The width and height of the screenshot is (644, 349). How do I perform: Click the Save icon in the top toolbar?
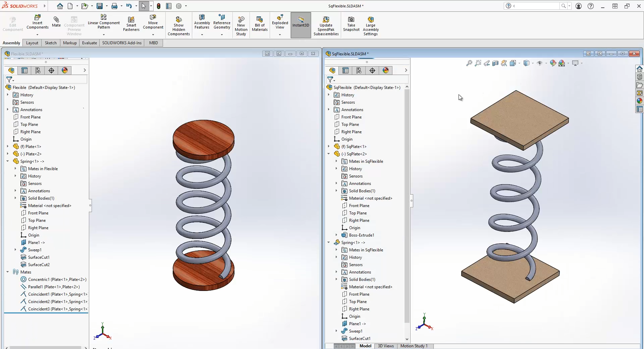[x=100, y=6]
